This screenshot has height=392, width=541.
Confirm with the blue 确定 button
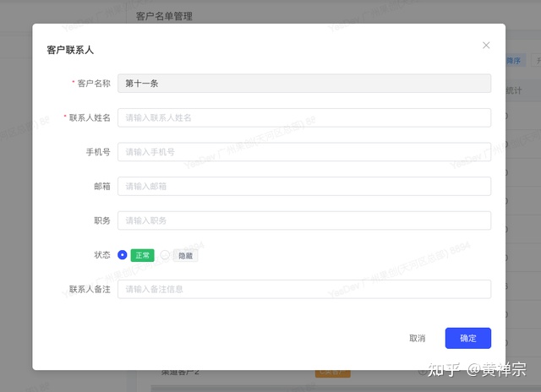[x=467, y=338]
